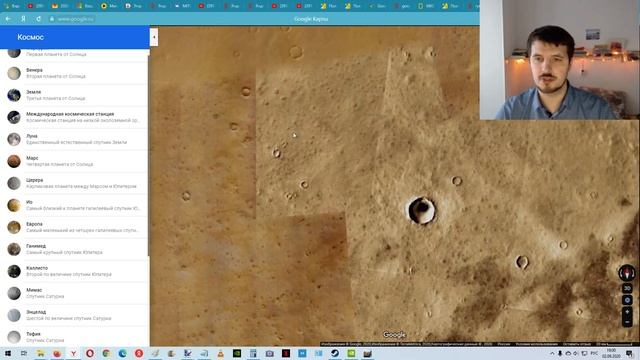This screenshot has height=360, width=640.
Task: Select Луна in the list
Action: point(74,139)
